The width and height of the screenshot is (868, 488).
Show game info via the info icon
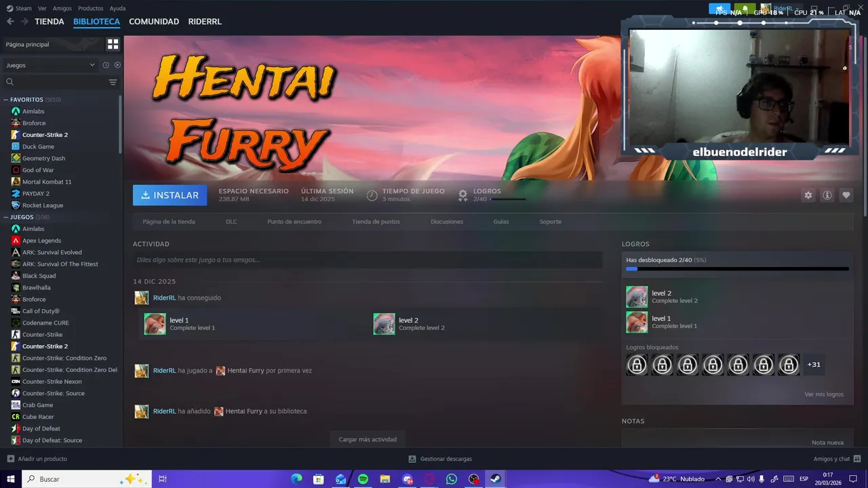[827, 195]
